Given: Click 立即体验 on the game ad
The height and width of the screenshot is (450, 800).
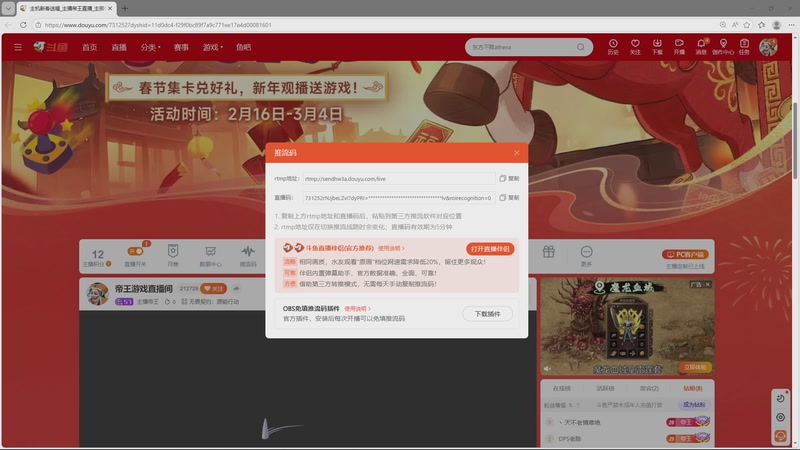Looking at the screenshot, I should click(x=694, y=367).
